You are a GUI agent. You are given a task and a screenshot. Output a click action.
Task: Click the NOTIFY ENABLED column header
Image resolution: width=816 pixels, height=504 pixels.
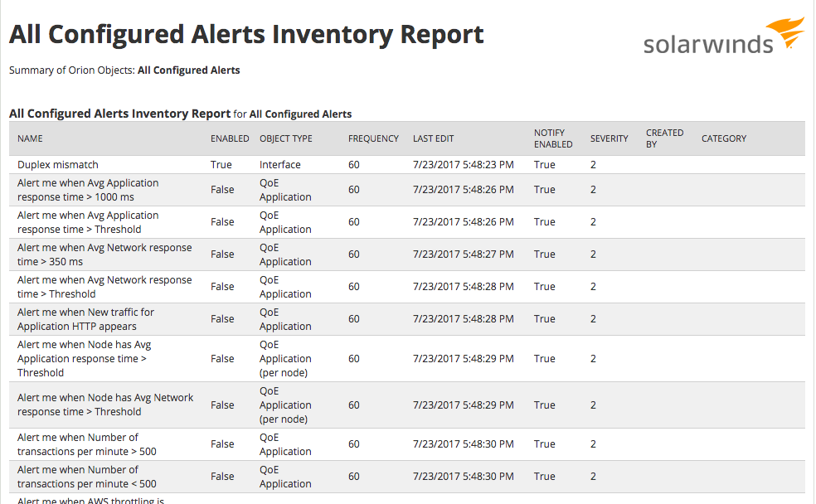click(552, 138)
